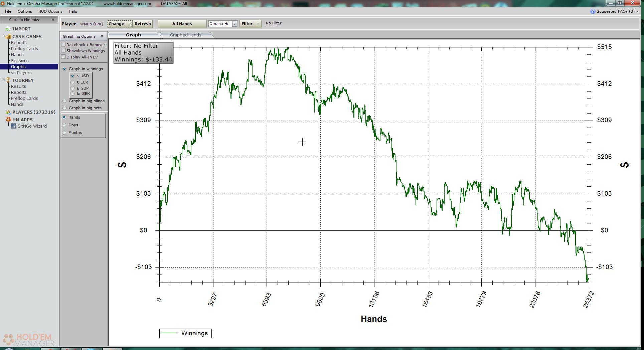This screenshot has width=644, height=350.
Task: Click the "Hands" x-axis title
Action: click(x=374, y=319)
